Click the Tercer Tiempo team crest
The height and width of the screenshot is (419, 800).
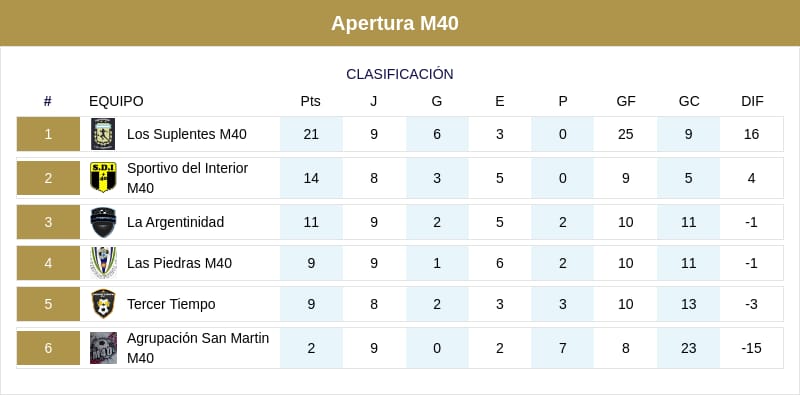[103, 304]
